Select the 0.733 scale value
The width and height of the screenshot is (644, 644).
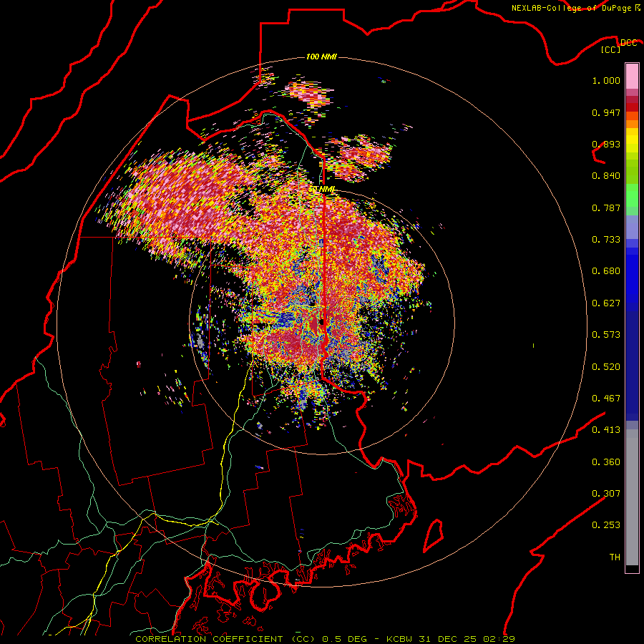coord(606,240)
